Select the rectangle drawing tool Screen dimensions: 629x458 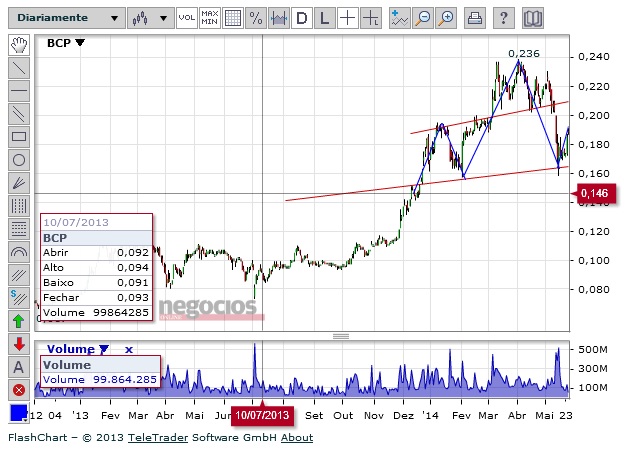coord(19,137)
